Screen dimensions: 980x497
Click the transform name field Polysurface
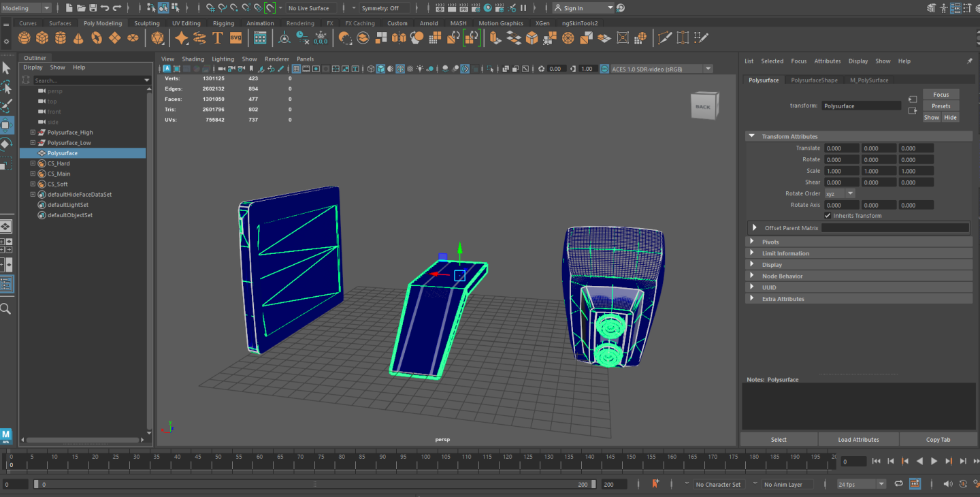tap(861, 106)
